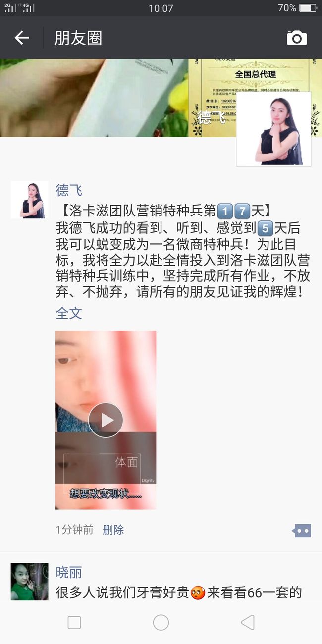Tap the Android back triangle button
322x644 pixels.
pyautogui.click(x=247, y=622)
